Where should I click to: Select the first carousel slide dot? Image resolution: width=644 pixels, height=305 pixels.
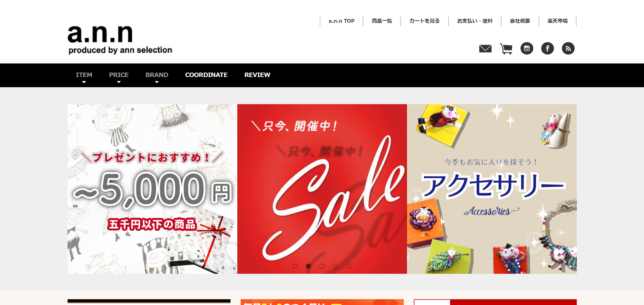click(x=295, y=266)
